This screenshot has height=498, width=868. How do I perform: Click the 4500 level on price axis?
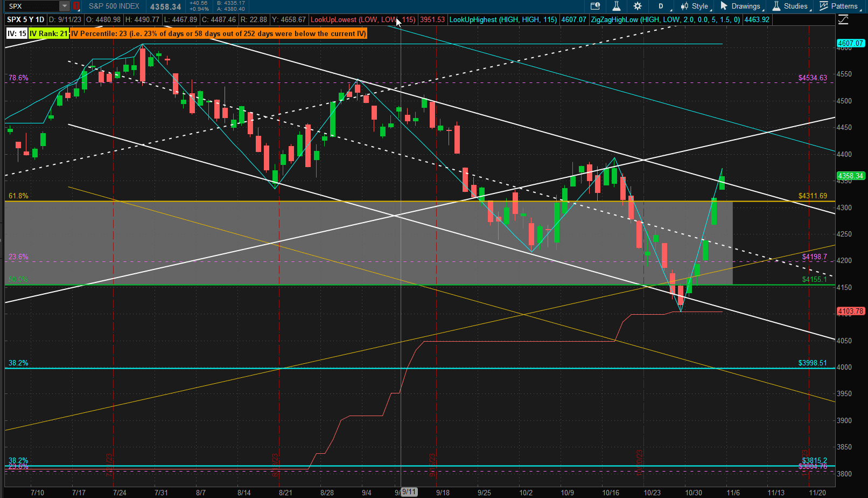(x=844, y=101)
